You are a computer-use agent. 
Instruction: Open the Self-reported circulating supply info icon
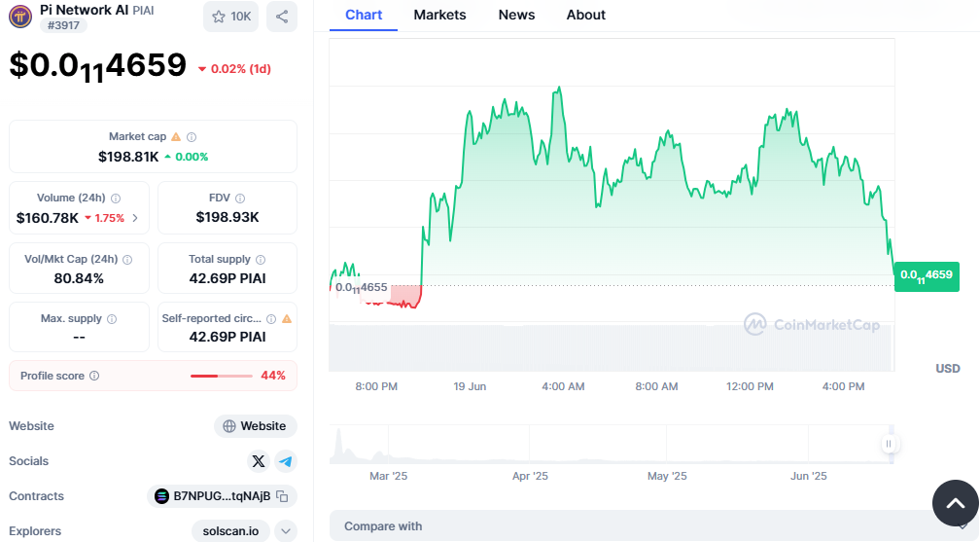(x=271, y=319)
